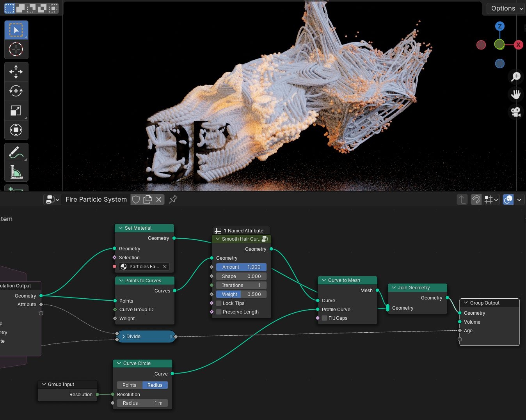Viewport: 526px width, 420px height.
Task: Open the Options dropdown in the viewport
Action: [x=505, y=8]
